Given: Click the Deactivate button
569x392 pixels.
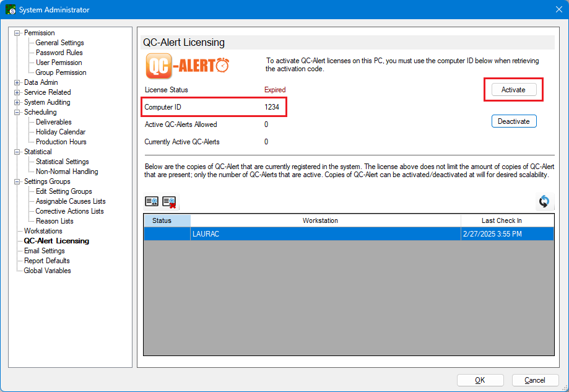Looking at the screenshot, I should 514,121.
